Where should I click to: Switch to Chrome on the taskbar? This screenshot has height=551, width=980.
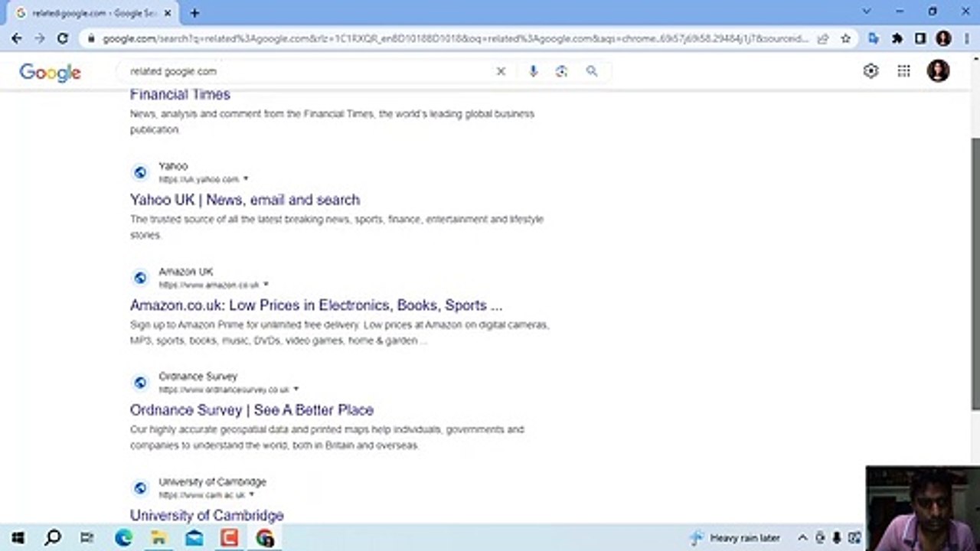(265, 538)
